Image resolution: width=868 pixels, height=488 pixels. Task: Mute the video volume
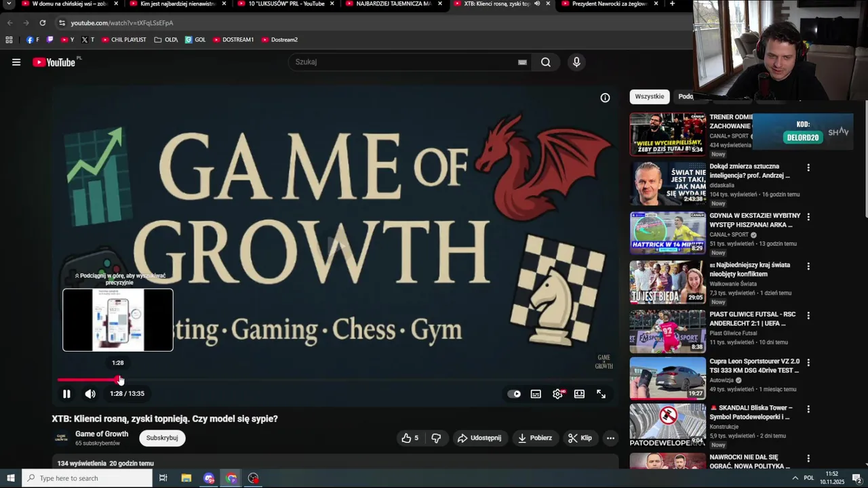[90, 394]
